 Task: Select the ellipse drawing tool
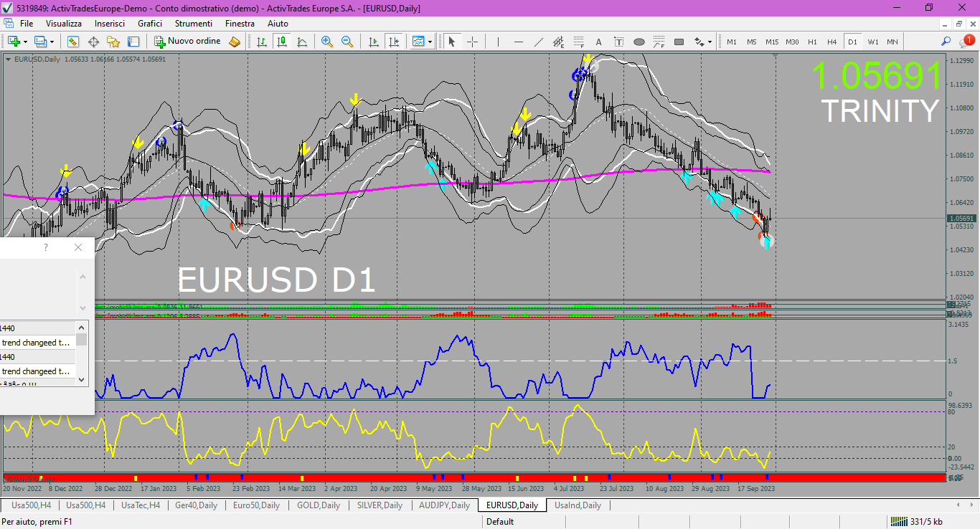639,42
